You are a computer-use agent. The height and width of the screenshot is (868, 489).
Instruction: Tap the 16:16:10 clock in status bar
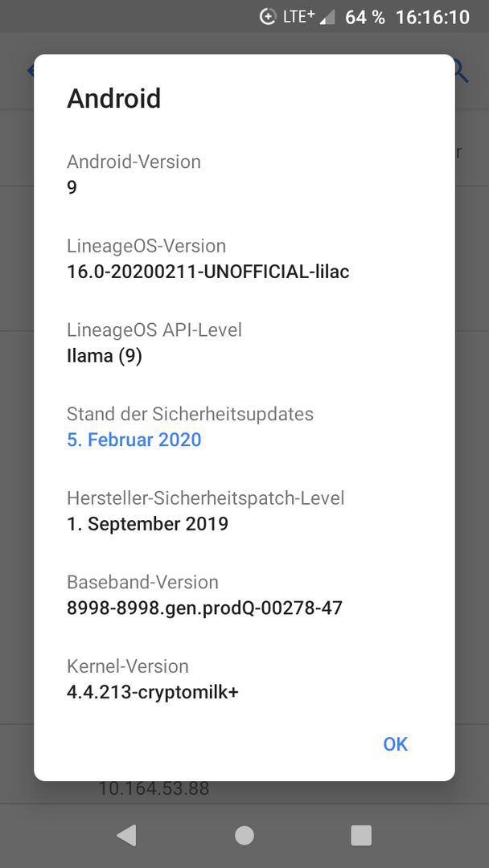433,17
